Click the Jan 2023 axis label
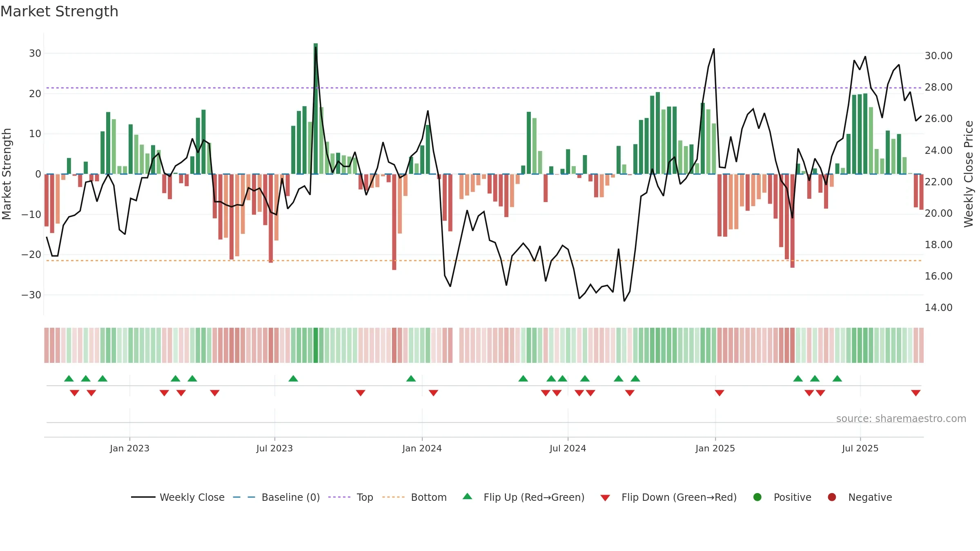The height and width of the screenshot is (551, 980). [129, 448]
